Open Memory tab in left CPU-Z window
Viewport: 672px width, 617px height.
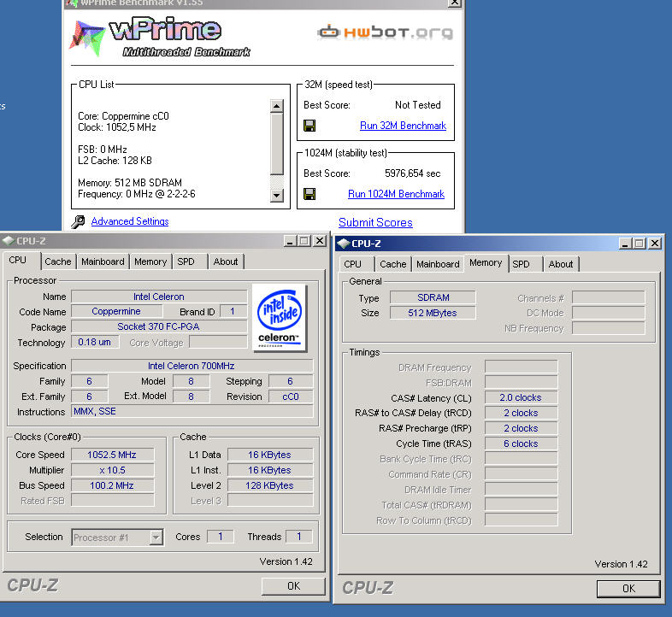pyautogui.click(x=150, y=261)
